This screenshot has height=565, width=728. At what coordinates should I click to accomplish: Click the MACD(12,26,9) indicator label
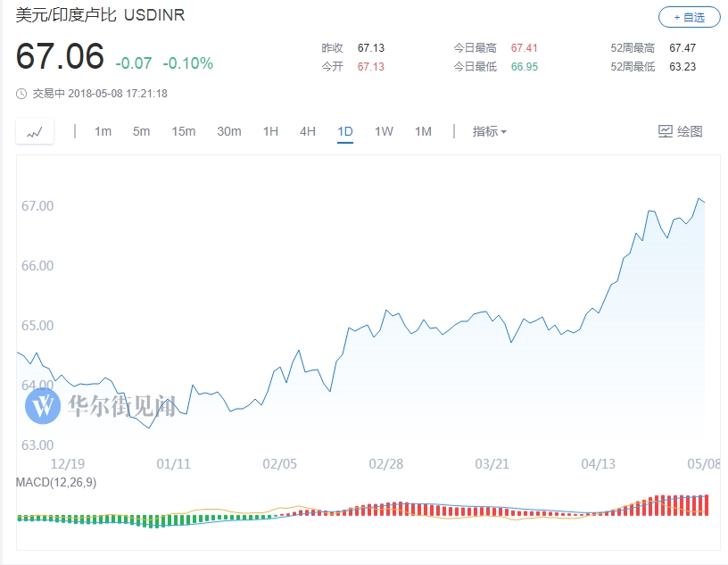pyautogui.click(x=55, y=482)
